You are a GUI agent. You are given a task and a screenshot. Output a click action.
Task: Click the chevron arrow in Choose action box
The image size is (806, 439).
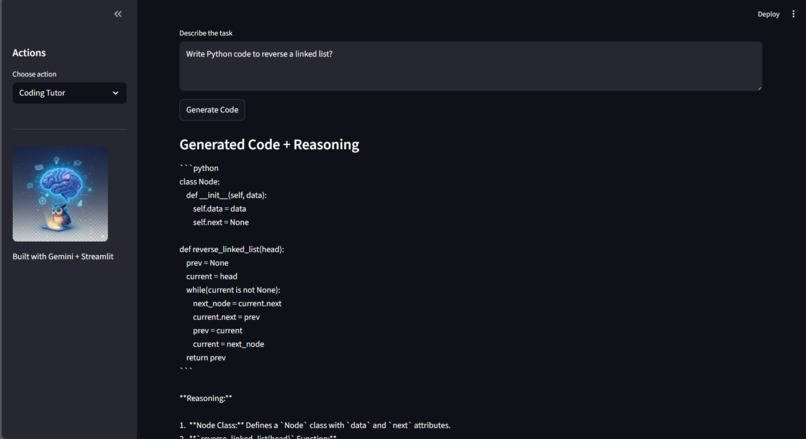click(x=115, y=93)
